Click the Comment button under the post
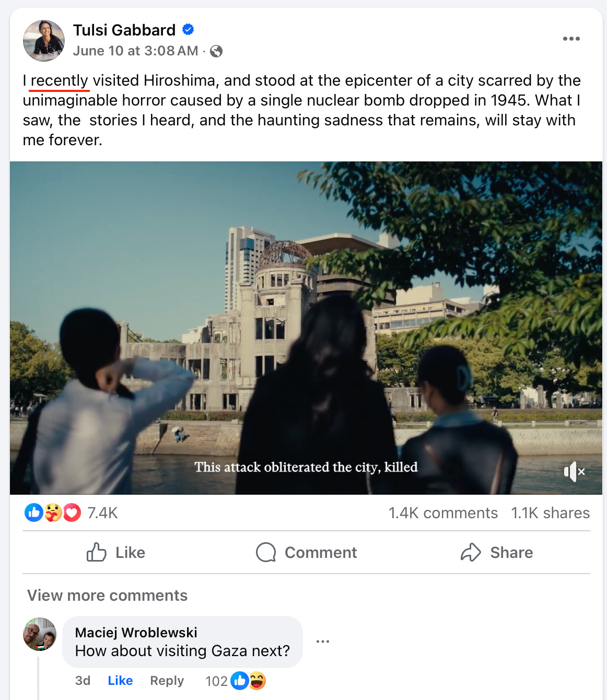Image resolution: width=607 pixels, height=700 pixels. 306,552
